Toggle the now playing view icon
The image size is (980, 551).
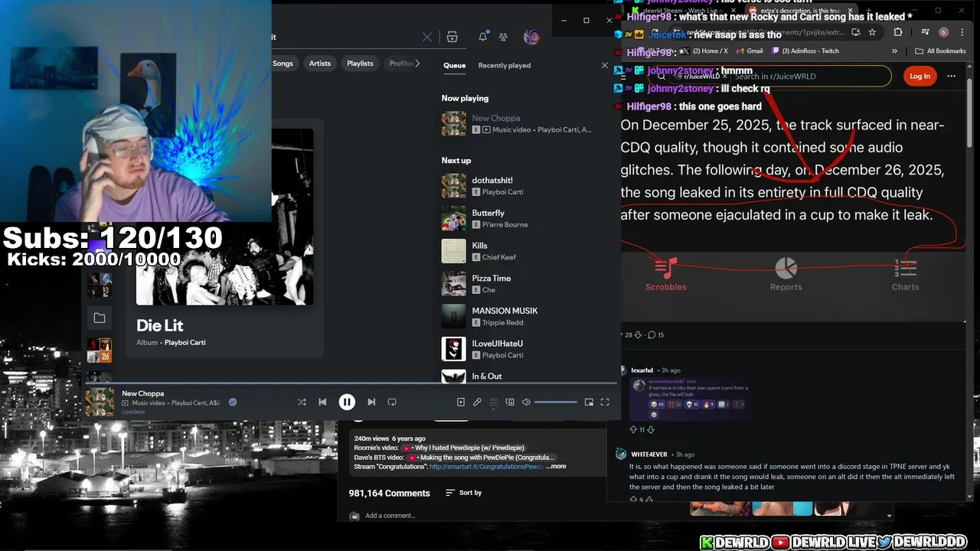tap(460, 402)
